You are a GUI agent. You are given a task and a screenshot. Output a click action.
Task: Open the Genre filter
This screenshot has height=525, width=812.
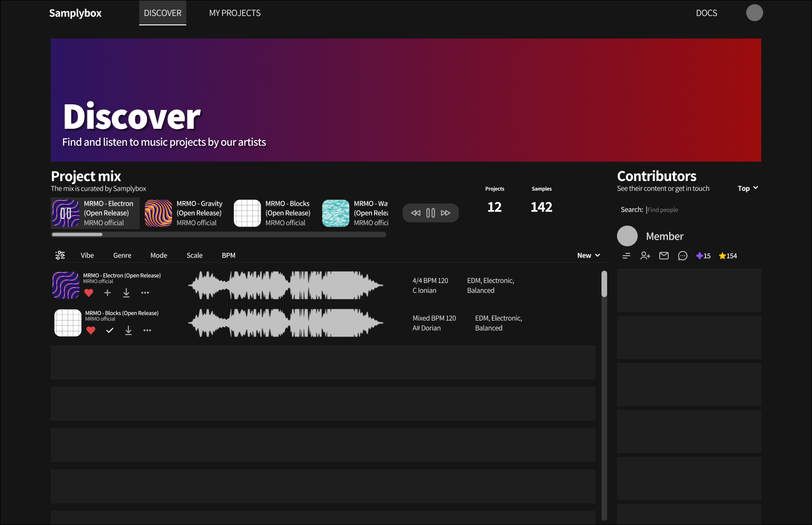(x=122, y=255)
